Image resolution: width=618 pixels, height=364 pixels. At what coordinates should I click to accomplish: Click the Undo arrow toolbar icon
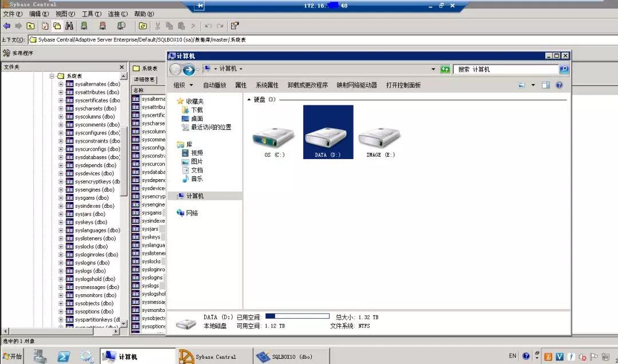[208, 26]
